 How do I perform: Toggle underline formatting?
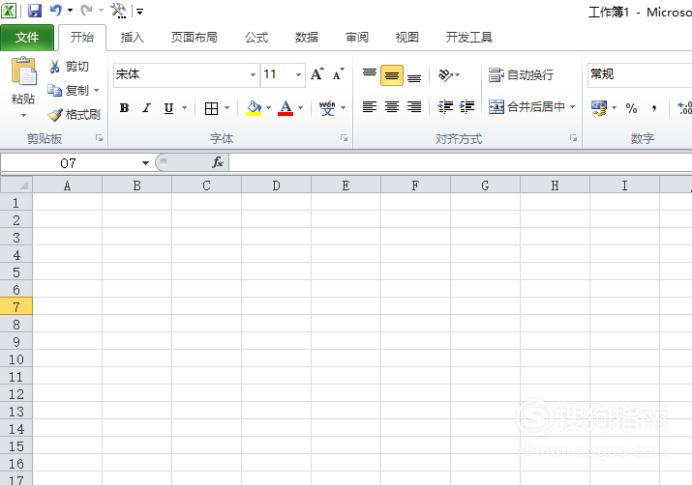[169, 108]
